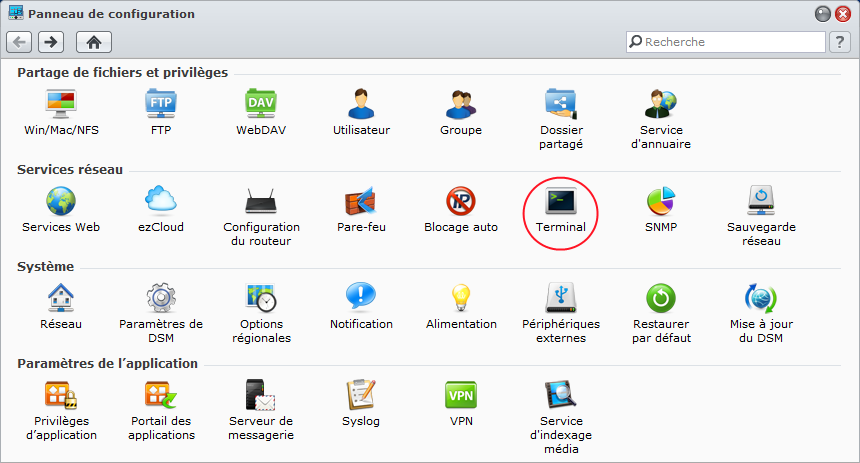Click the control panel title bar icon
This screenshot has height=463, width=860.
[x=16, y=13]
